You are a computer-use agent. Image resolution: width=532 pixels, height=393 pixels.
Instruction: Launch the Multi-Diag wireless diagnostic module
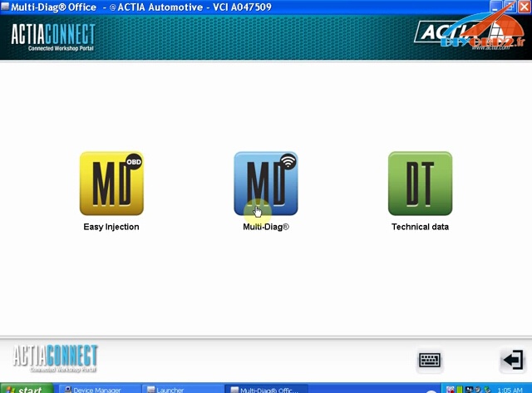[x=266, y=183]
